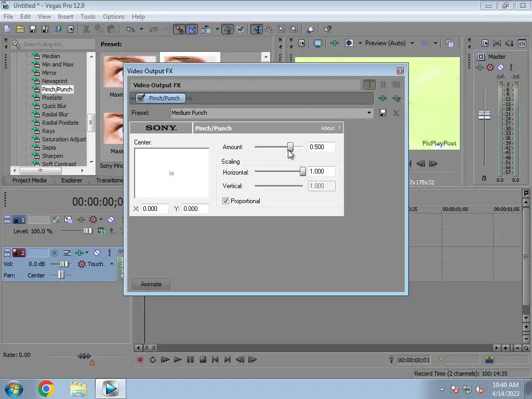The height and width of the screenshot is (399, 532).
Task: Open the Insert menu
Action: [65, 16]
